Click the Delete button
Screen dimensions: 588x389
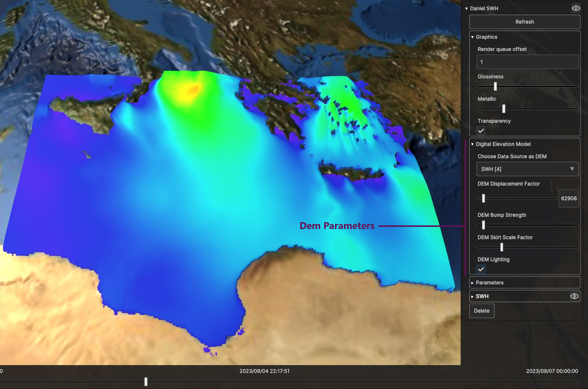click(482, 311)
